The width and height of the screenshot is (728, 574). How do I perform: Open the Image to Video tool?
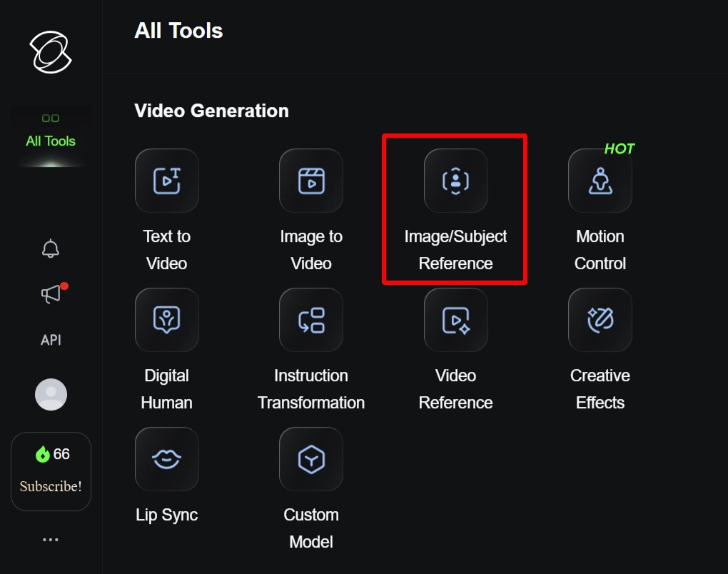click(311, 181)
